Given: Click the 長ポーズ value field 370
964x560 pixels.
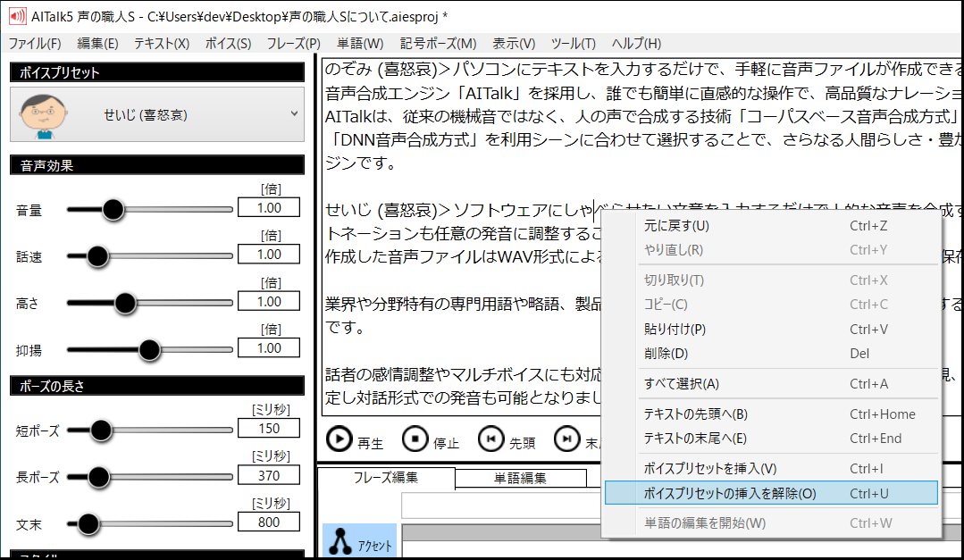Looking at the screenshot, I should [269, 476].
